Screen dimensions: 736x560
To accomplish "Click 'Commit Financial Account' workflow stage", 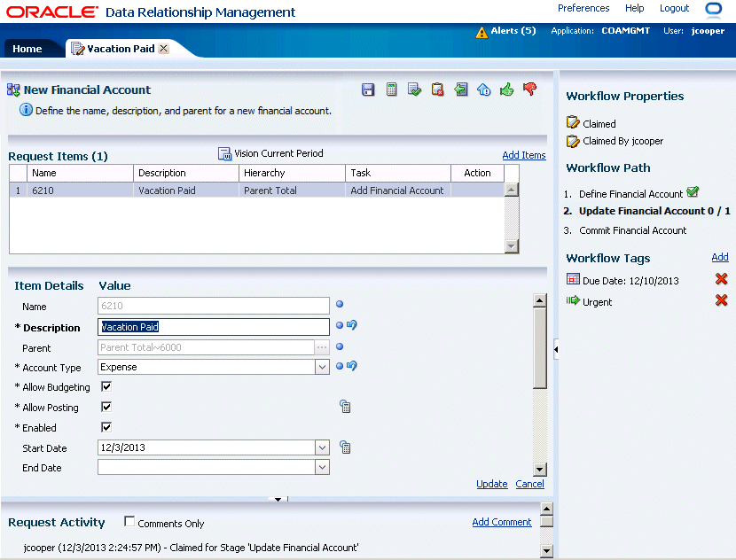I will pos(633,230).
